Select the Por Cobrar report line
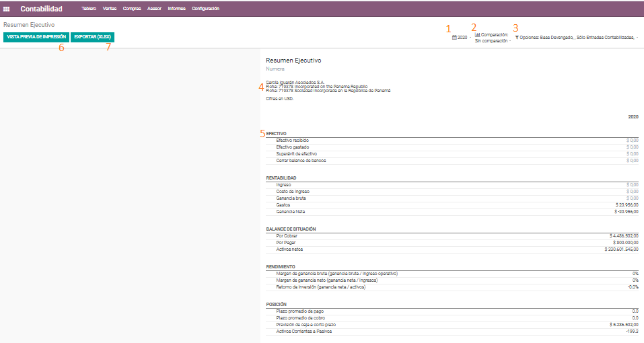Viewport: 644px width, 343px height. coord(452,236)
